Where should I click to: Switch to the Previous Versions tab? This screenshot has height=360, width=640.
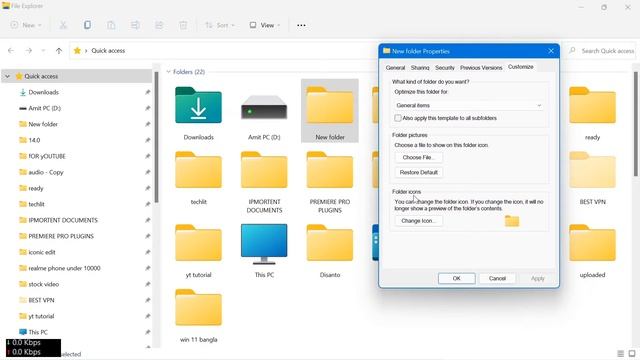(481, 68)
